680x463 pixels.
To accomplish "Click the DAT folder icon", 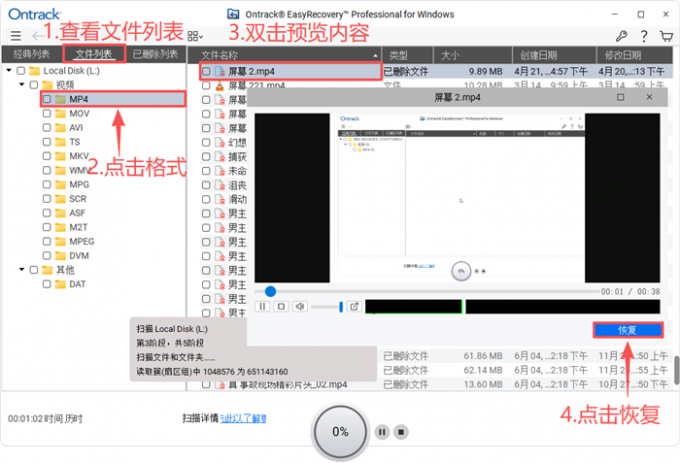I will 61,284.
